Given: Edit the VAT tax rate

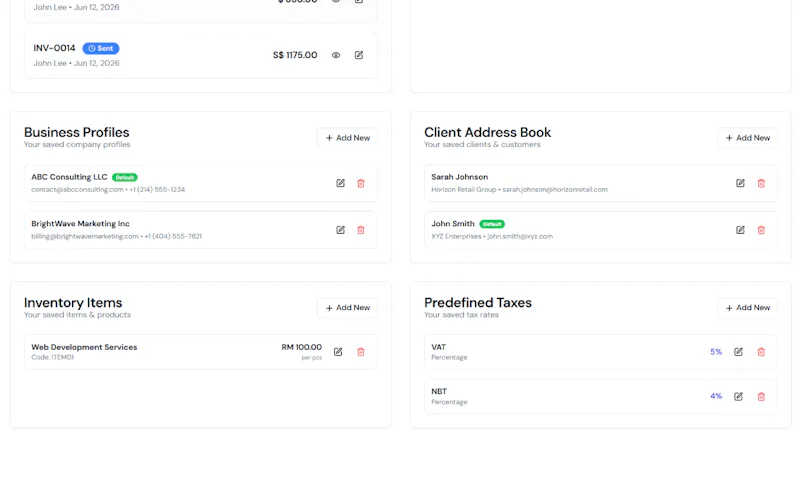Looking at the screenshot, I should (738, 352).
